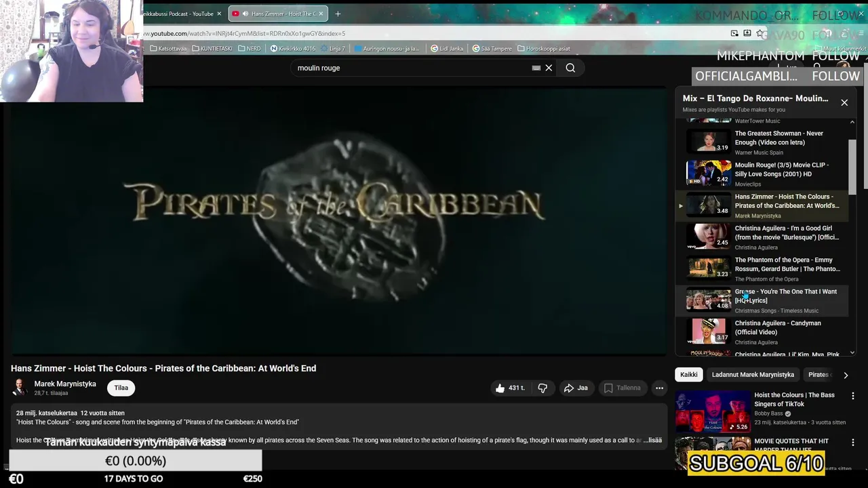
Task: Open the on-screen keyboard icon in search box
Action: [536, 68]
